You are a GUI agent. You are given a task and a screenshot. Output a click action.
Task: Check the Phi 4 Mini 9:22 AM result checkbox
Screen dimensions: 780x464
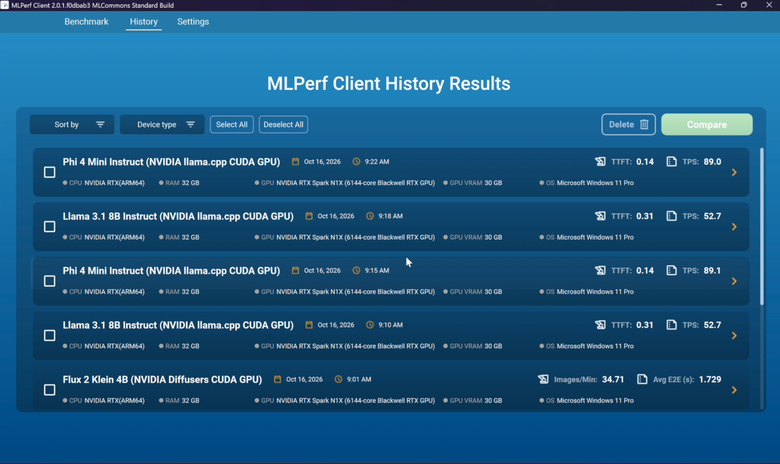click(x=50, y=172)
